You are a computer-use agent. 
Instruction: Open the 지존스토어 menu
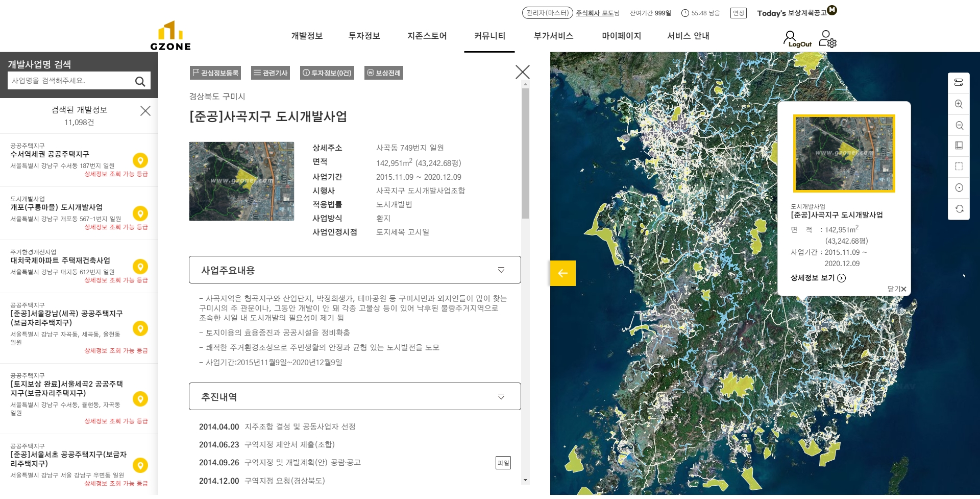pos(427,36)
